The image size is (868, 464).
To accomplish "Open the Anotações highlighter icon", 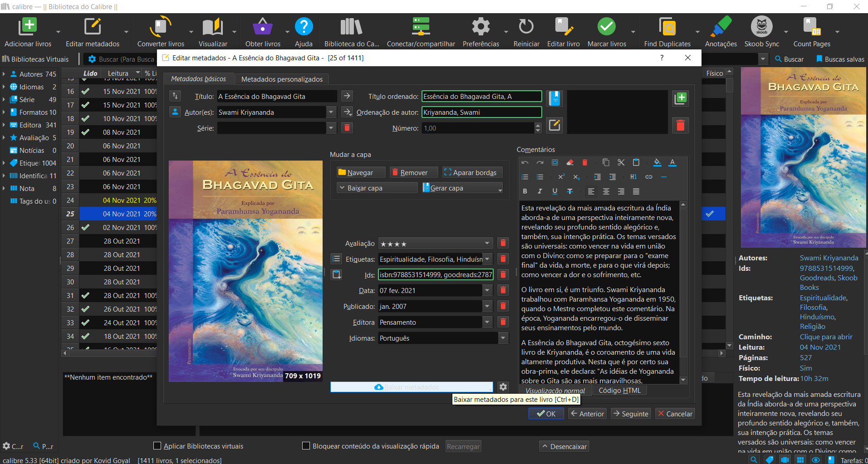I will [721, 27].
